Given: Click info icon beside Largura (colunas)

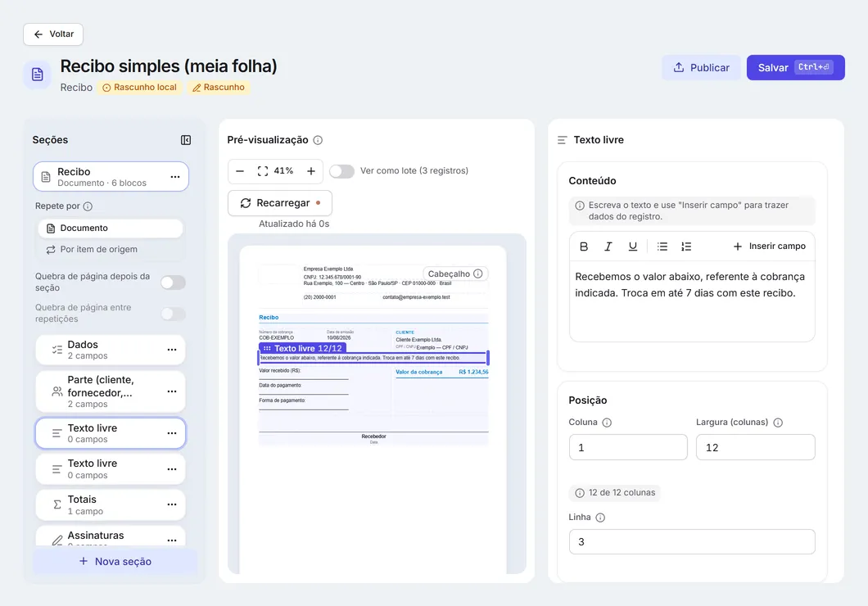Looking at the screenshot, I should point(778,423).
